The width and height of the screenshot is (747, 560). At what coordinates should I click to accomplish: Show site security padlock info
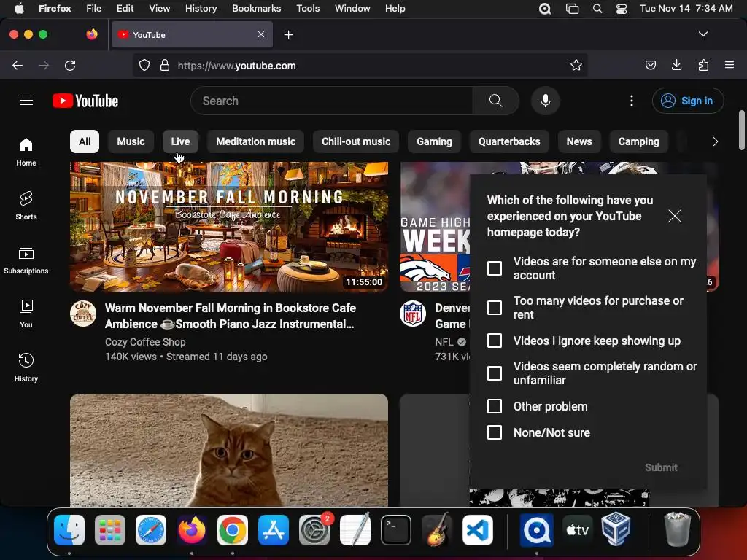pos(165,65)
